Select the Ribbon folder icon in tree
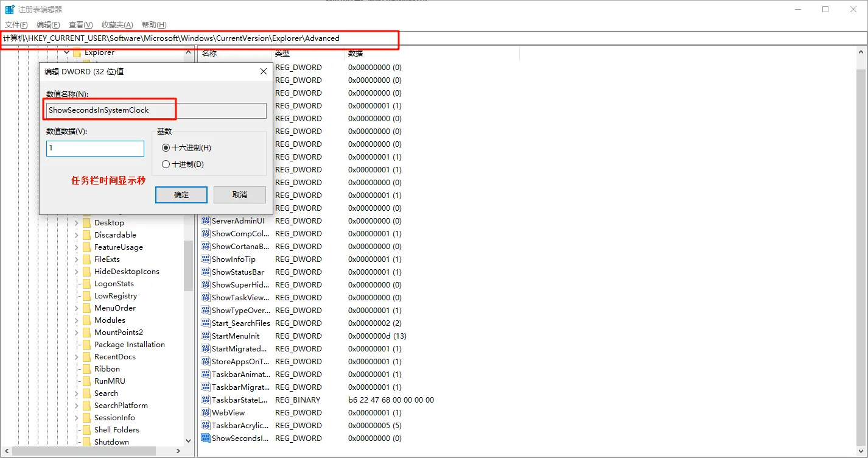 pos(86,369)
